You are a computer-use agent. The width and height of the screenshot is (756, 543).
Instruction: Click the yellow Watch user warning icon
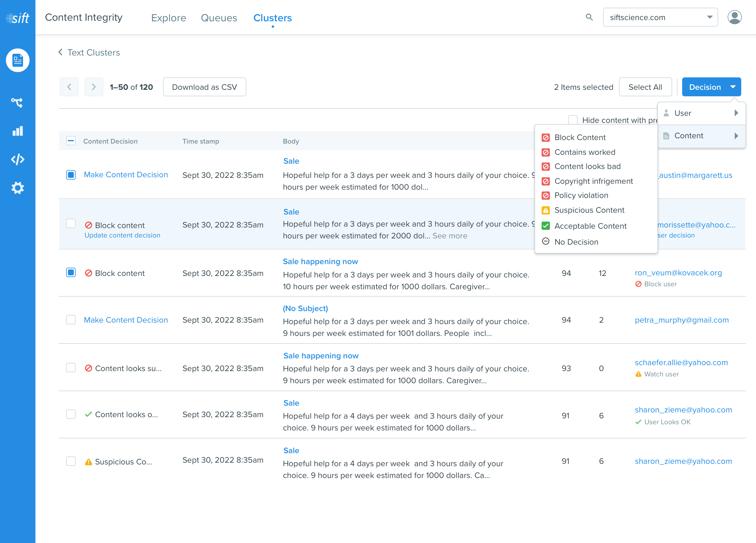638,374
